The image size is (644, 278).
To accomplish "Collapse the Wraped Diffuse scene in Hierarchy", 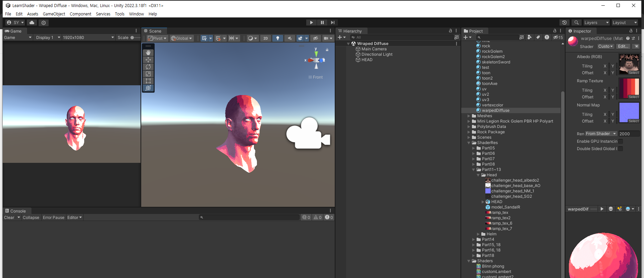I will (x=348, y=44).
